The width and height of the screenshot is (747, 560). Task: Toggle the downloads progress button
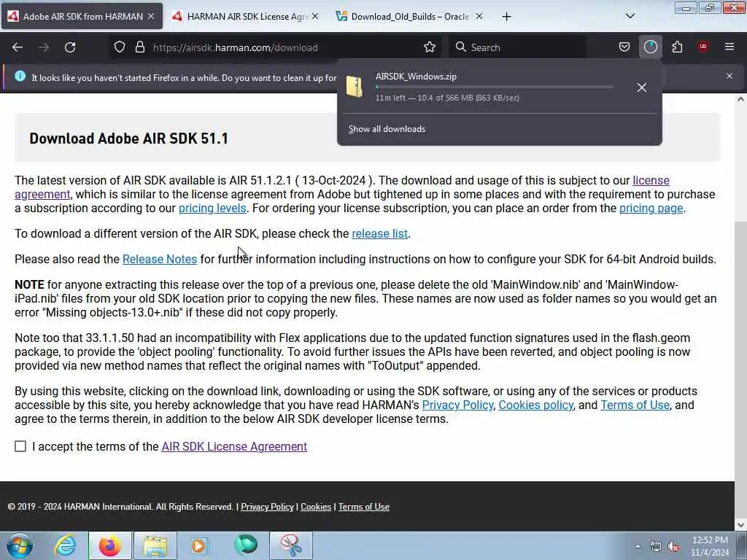tap(650, 47)
